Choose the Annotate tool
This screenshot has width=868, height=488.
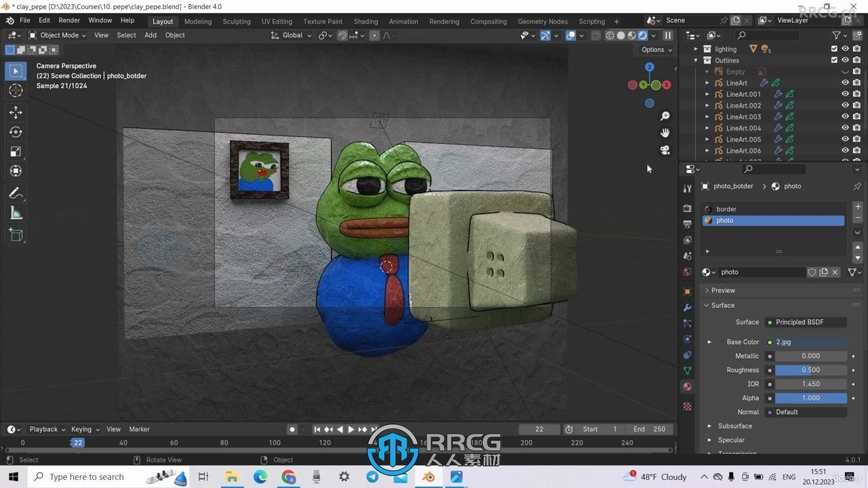click(x=16, y=193)
